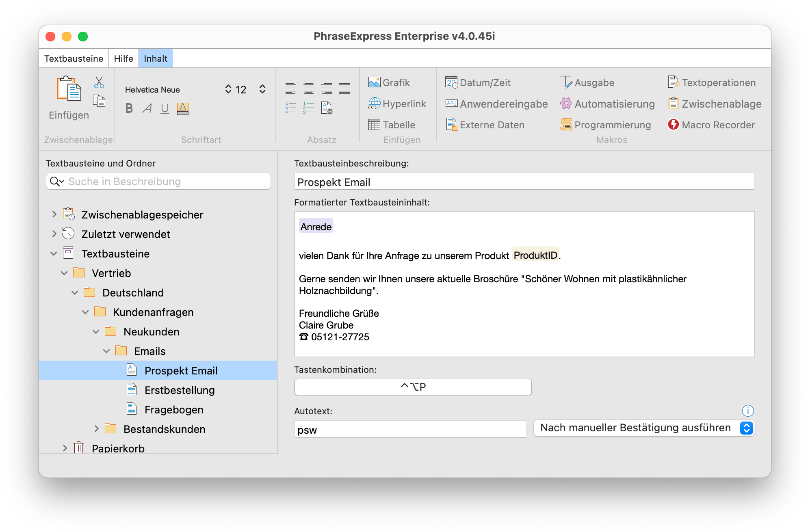Screen dimensions: 810x532
Task: Switch to the Textbausteine tab
Action: (x=74, y=58)
